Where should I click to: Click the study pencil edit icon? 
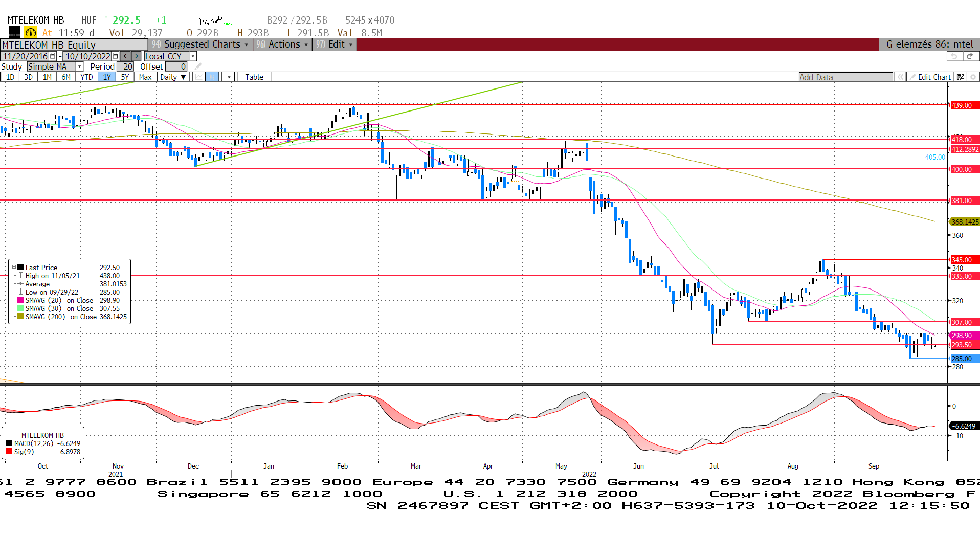tap(198, 66)
